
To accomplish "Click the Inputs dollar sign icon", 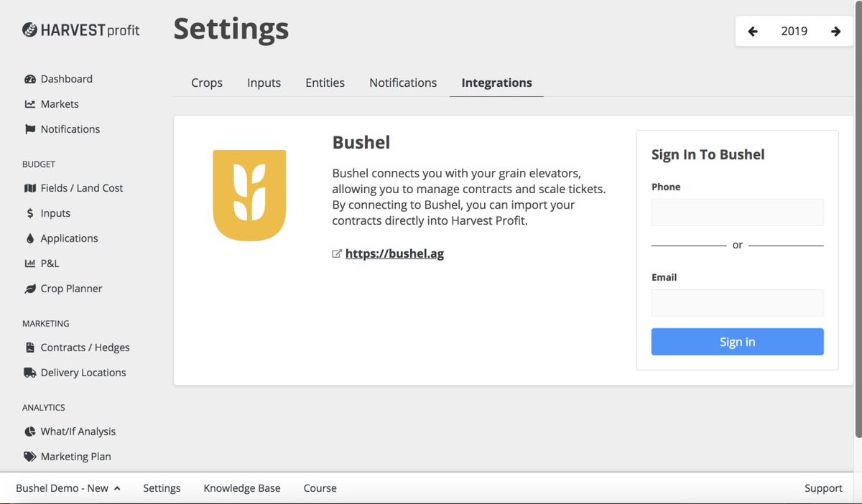I will pyautogui.click(x=29, y=213).
